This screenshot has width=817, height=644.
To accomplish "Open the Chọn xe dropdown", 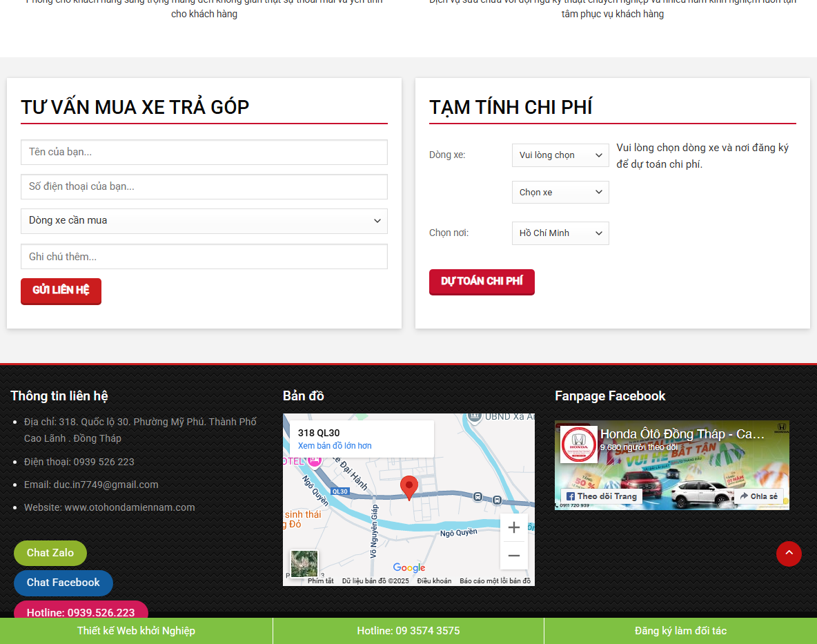I will [x=560, y=192].
